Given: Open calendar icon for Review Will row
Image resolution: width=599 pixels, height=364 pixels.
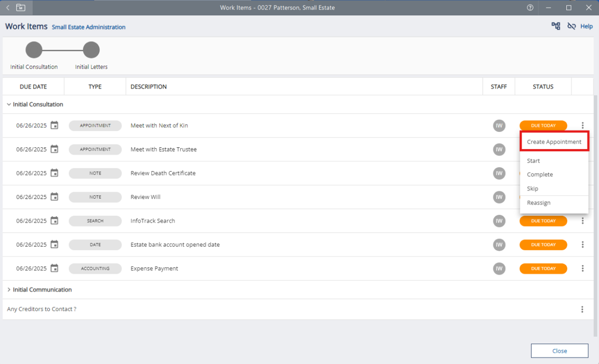Looking at the screenshot, I should pos(54,197).
